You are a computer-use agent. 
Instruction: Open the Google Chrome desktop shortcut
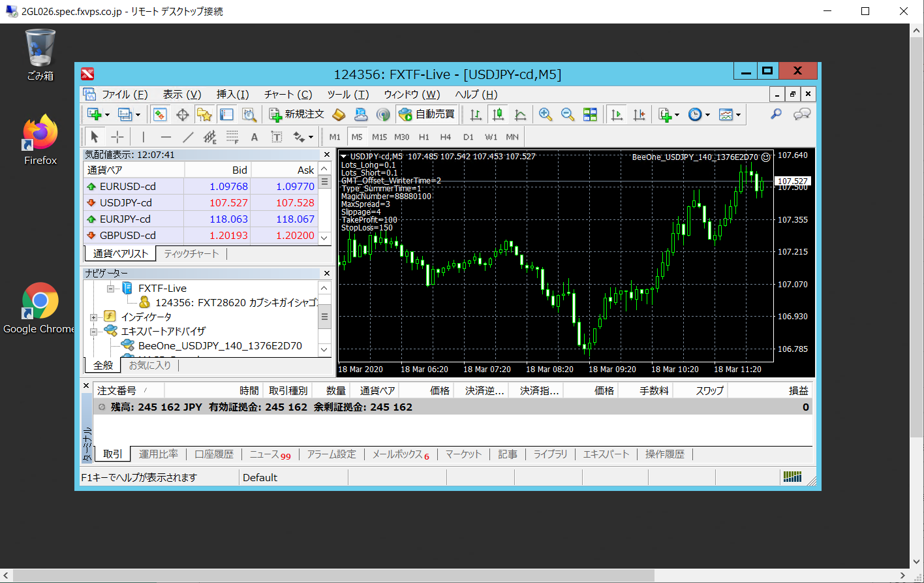click(39, 309)
